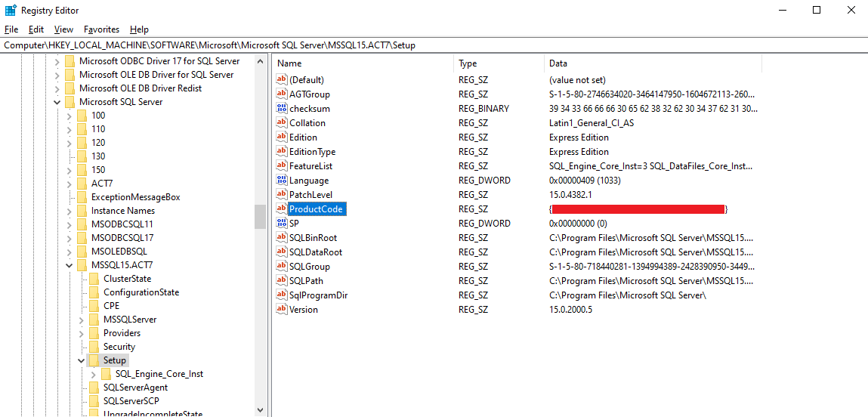Open the Favorites menu
Viewport: 868px width, 417px height.
[102, 29]
